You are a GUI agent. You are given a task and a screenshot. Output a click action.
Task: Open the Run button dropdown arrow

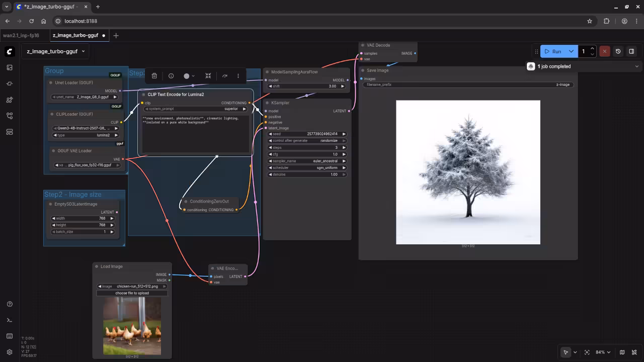coord(571,51)
